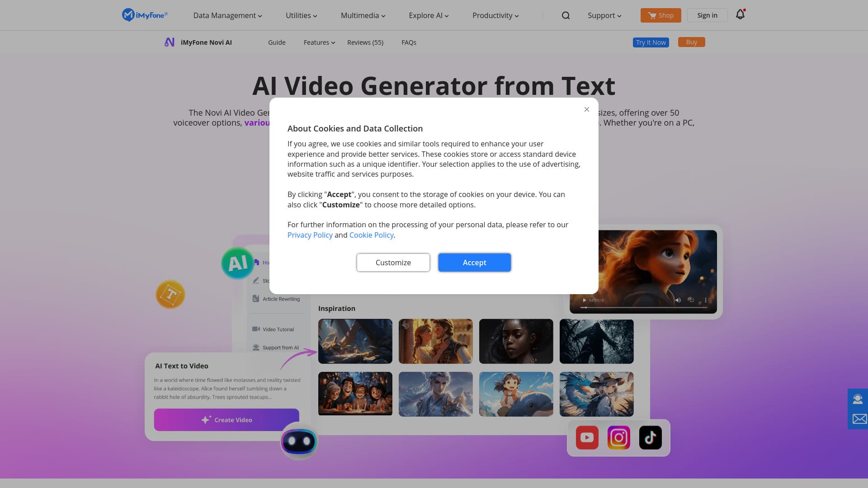Open the FAQs section
This screenshot has height=488, width=868.
(409, 42)
